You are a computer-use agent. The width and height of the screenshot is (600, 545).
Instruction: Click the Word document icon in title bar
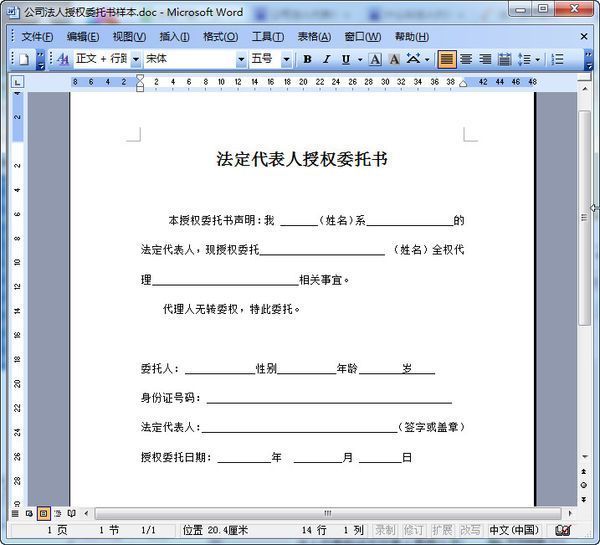(x=13, y=12)
